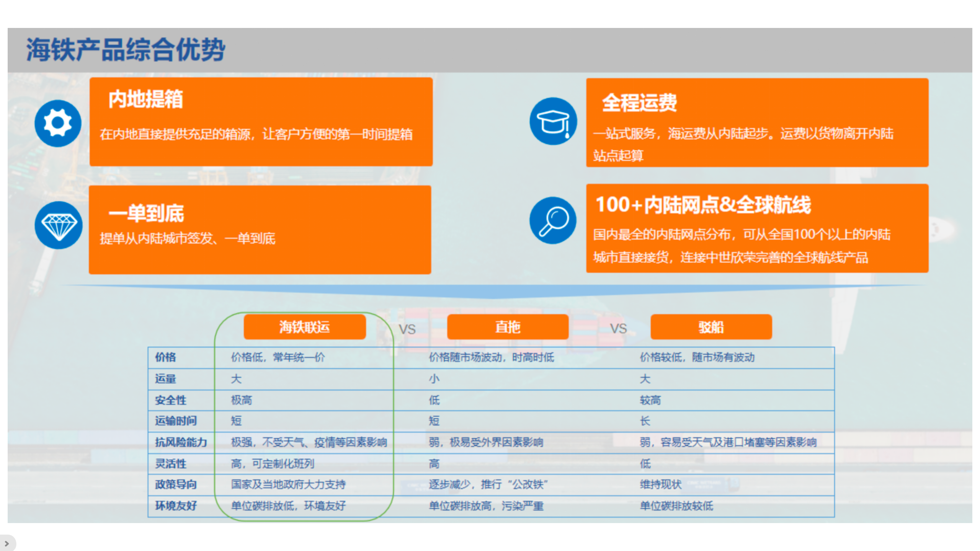The image size is (980, 551).
Task: Click the gear icon beside 内地提箱
Action: click(x=58, y=123)
